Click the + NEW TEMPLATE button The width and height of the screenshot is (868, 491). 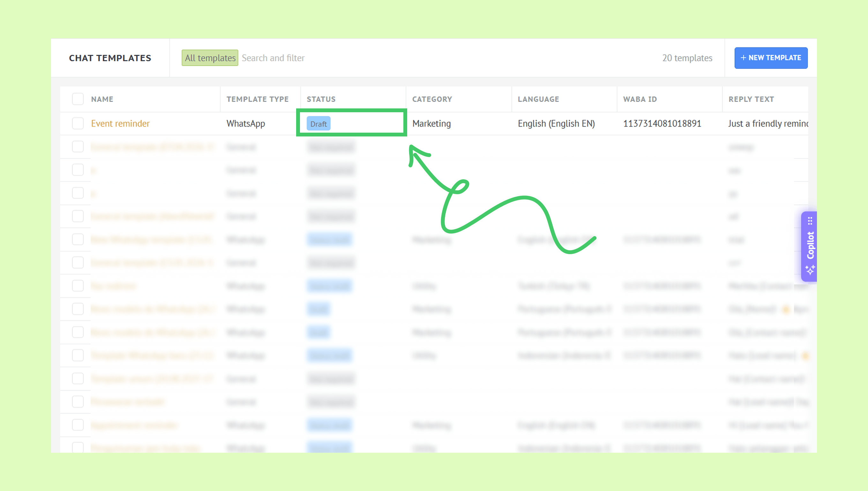[771, 58]
